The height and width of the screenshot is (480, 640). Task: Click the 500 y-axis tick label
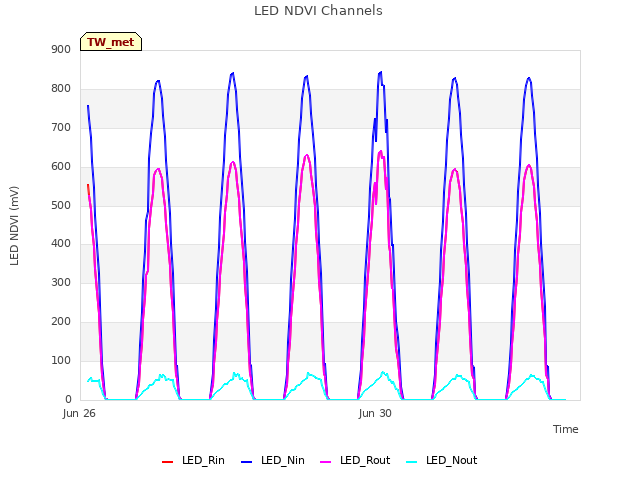pyautogui.click(x=61, y=205)
